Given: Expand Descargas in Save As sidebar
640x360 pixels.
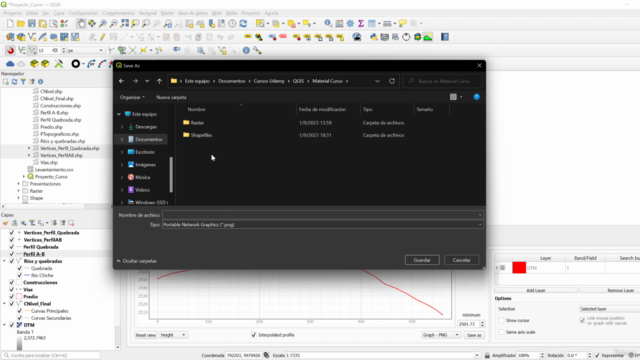Looking at the screenshot, I should click(x=122, y=127).
